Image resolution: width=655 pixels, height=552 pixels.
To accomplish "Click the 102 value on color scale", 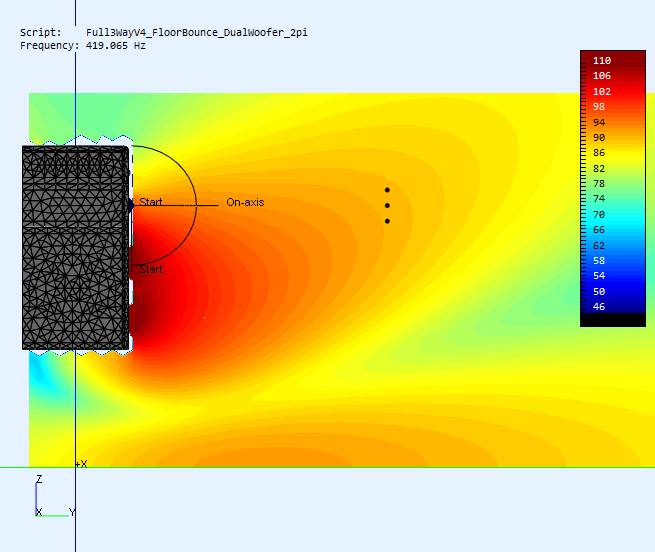I will pyautogui.click(x=602, y=92).
